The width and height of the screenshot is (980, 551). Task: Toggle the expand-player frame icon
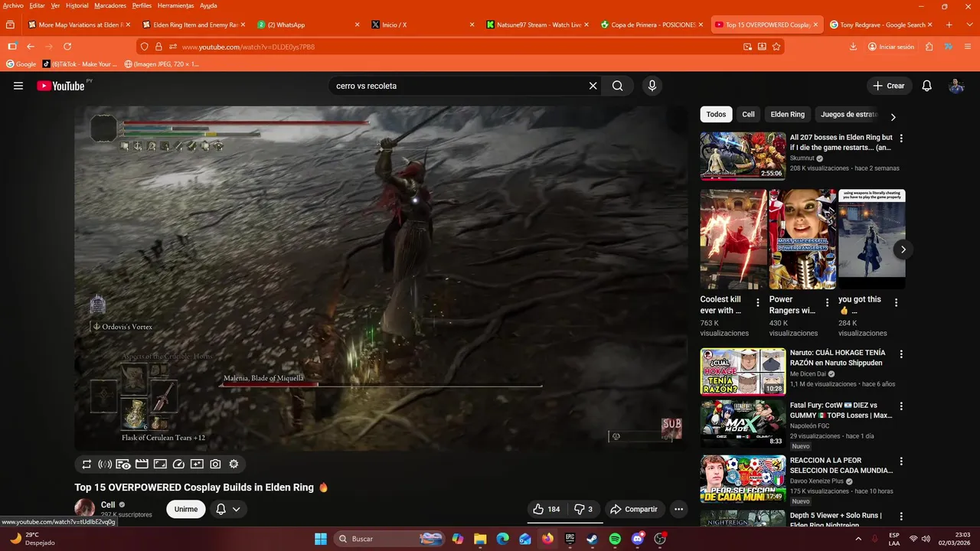(160, 464)
